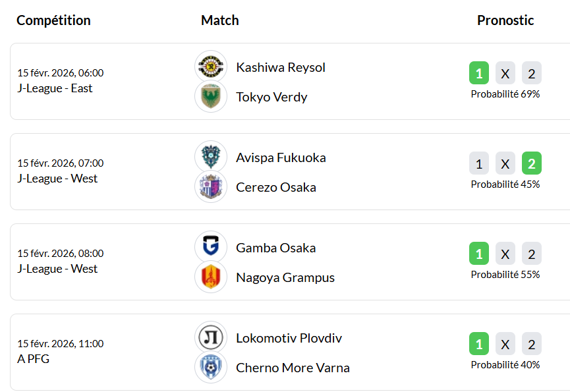Image resolution: width=570 pixels, height=392 pixels.
Task: Choose draw X for Avispa Fukuoka match
Action: point(505,163)
